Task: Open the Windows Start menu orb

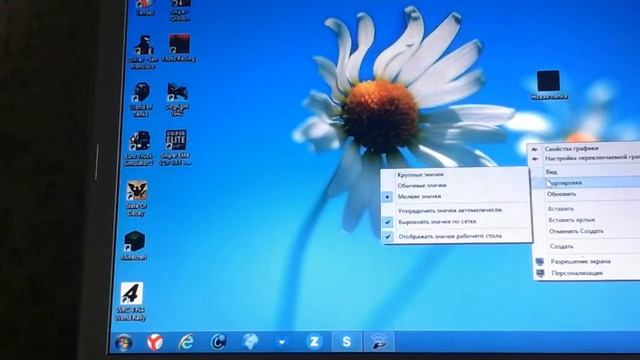Action: pos(123,342)
